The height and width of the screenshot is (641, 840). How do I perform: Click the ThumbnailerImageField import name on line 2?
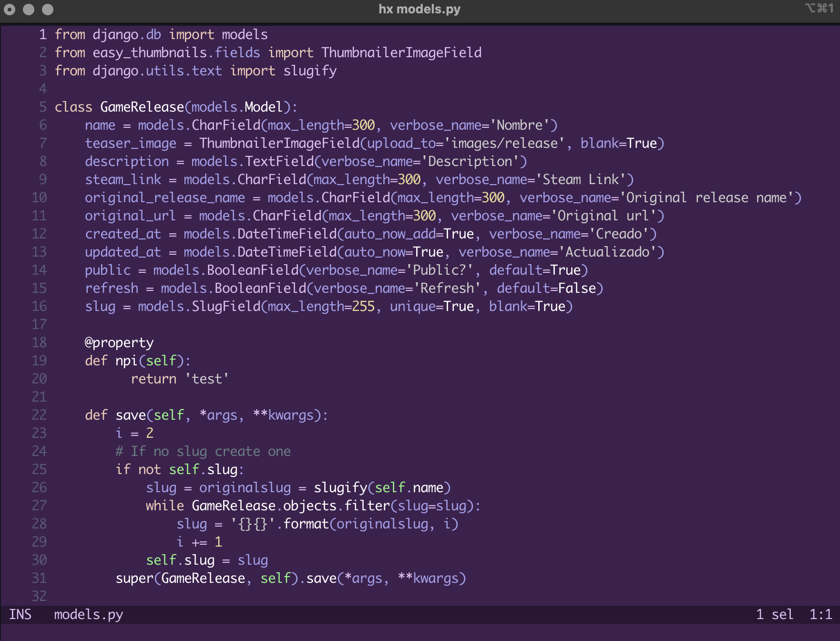(401, 52)
